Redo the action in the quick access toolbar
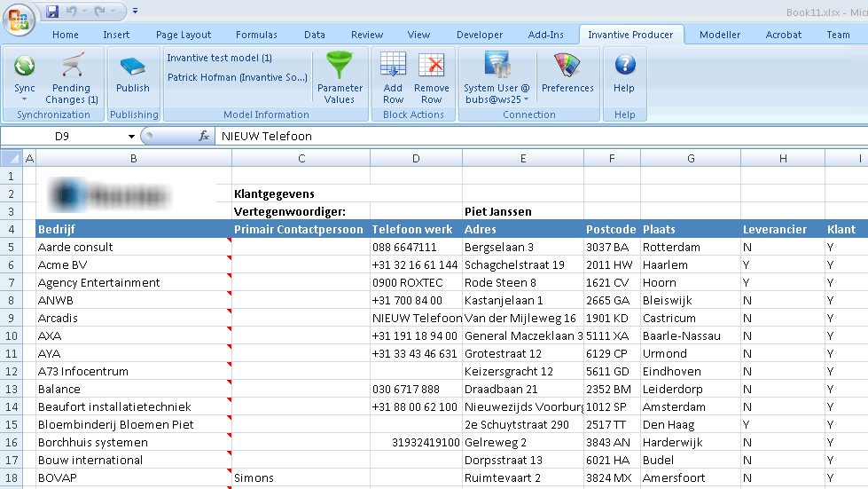This screenshot has height=489, width=868. click(99, 11)
